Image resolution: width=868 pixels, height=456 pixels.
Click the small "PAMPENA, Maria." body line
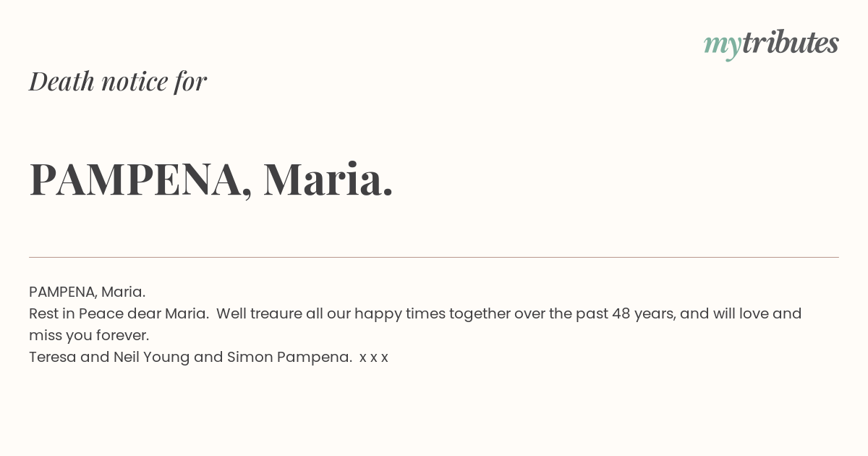88,292
